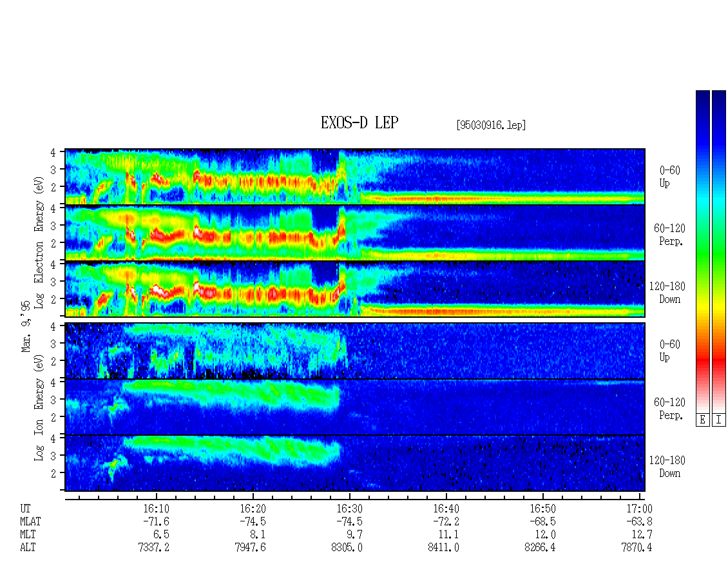The width and height of the screenshot is (728, 564).
Task: Select the [95030916.lep] file name label
Action: click(x=491, y=125)
